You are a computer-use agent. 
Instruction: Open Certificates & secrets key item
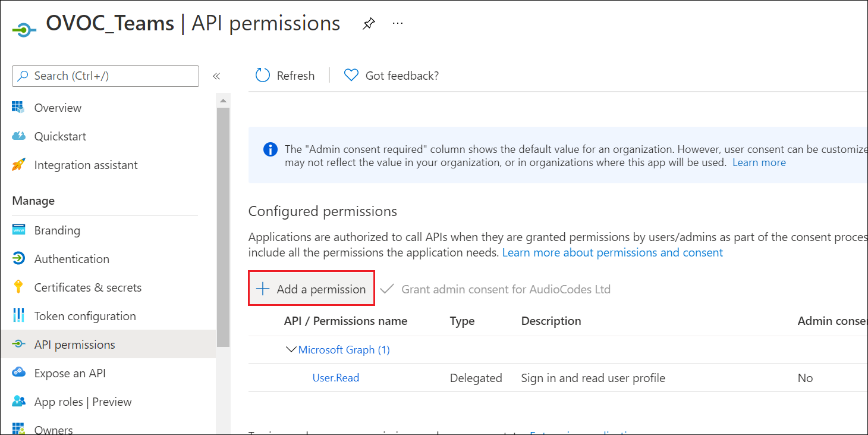[x=87, y=287]
